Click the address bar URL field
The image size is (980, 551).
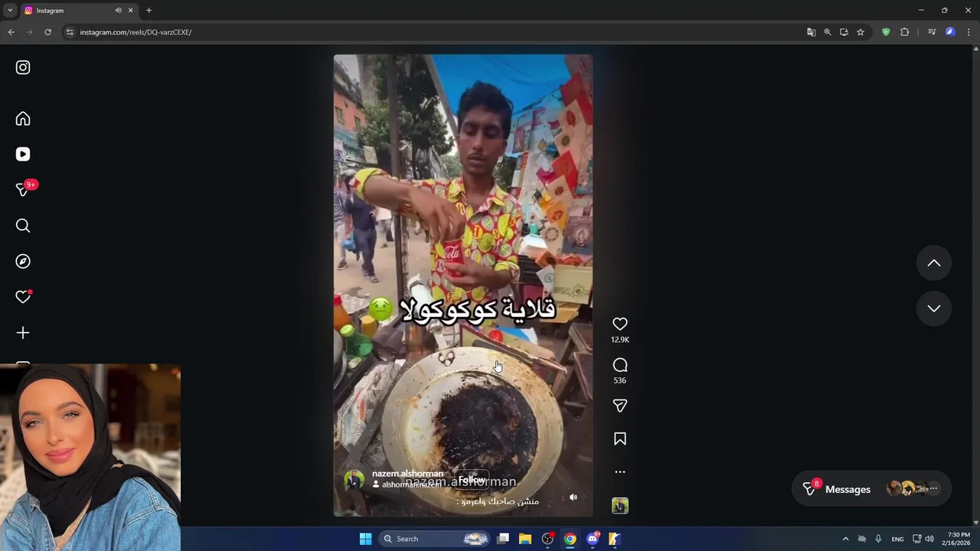click(x=436, y=32)
